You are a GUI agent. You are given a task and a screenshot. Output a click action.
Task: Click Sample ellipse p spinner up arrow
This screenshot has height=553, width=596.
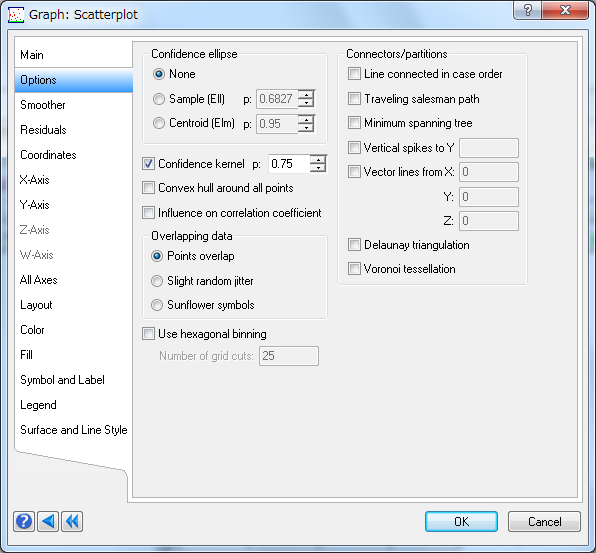coord(306,95)
